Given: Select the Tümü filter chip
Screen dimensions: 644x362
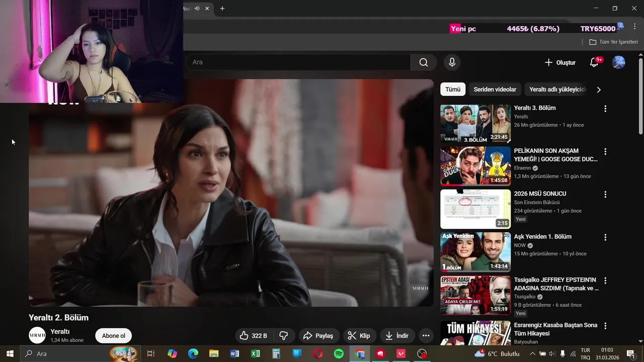Looking at the screenshot, I should [x=453, y=89].
